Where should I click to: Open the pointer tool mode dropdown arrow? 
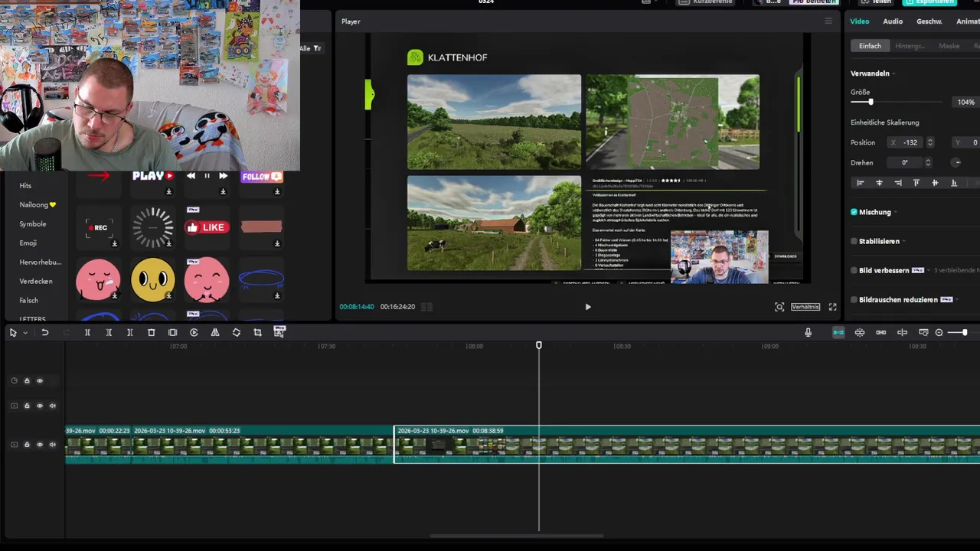(25, 333)
